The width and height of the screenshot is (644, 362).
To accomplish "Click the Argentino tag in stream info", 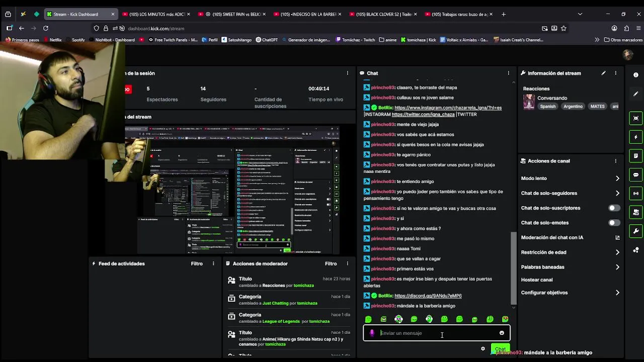I will coord(573,107).
